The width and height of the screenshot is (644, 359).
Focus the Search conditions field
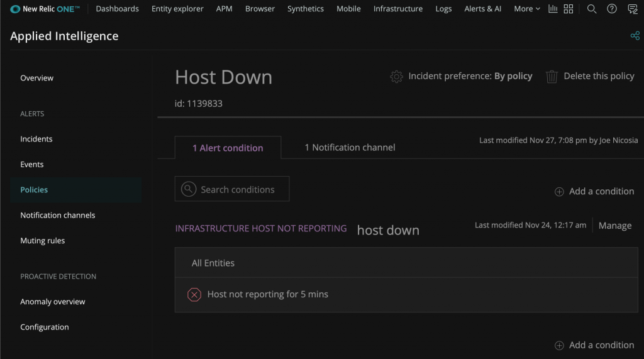click(232, 189)
